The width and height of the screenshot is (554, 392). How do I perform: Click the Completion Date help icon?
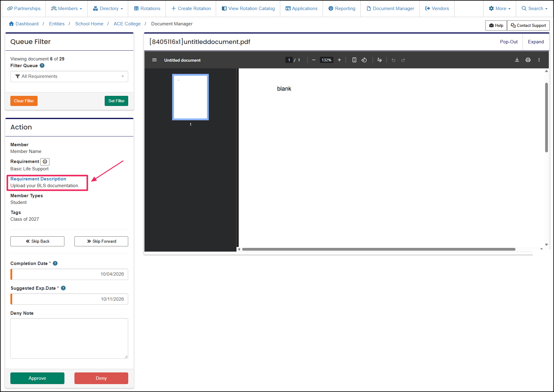click(55, 263)
